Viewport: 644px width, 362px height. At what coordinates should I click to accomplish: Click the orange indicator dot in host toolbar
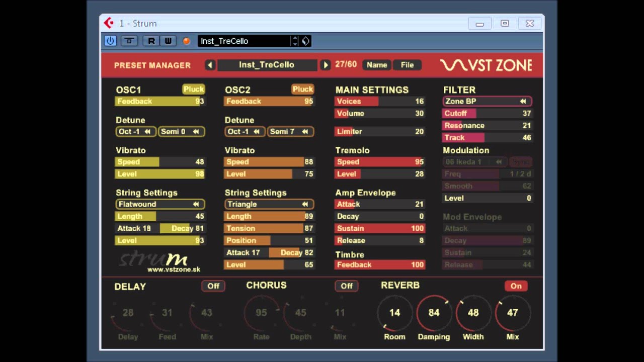click(x=187, y=41)
